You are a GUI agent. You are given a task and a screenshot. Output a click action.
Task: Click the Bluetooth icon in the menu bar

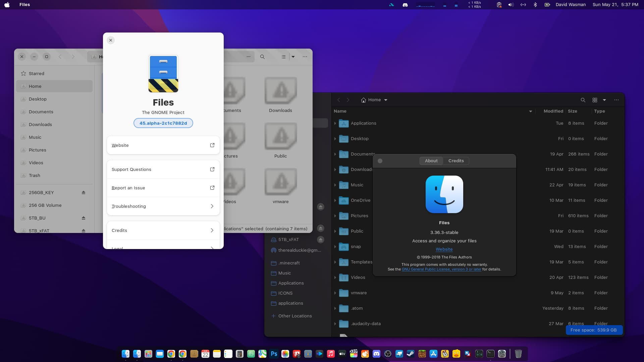535,5
